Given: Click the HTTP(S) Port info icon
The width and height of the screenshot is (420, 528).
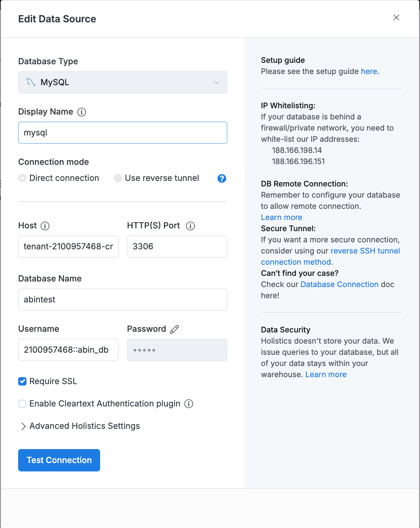Looking at the screenshot, I should 190,226.
